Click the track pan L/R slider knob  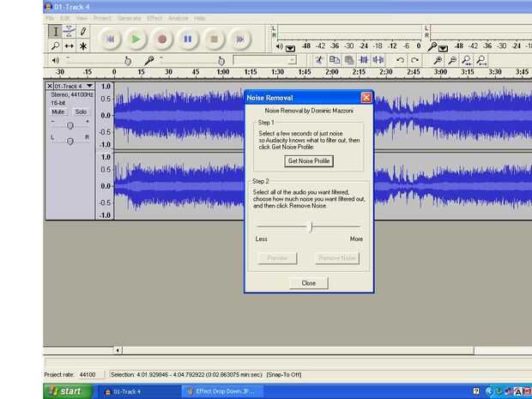coord(70,141)
